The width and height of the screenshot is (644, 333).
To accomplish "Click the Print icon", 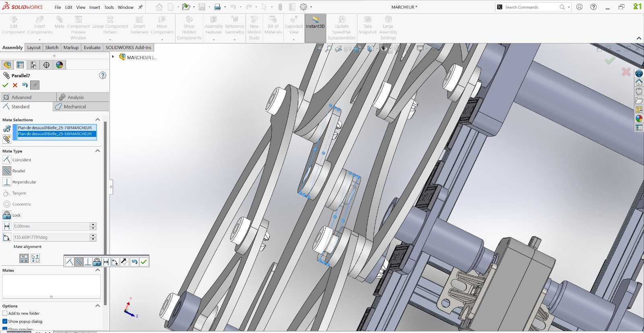I will pyautogui.click(x=217, y=7).
